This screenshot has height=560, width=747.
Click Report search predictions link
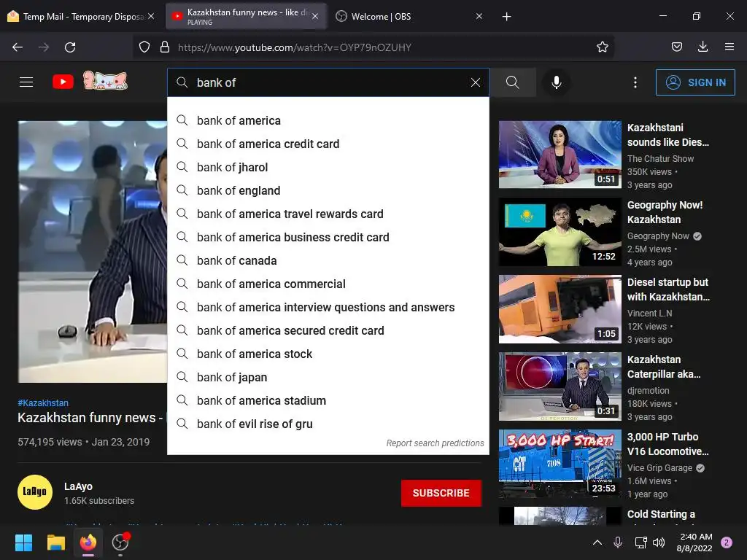[x=435, y=443]
